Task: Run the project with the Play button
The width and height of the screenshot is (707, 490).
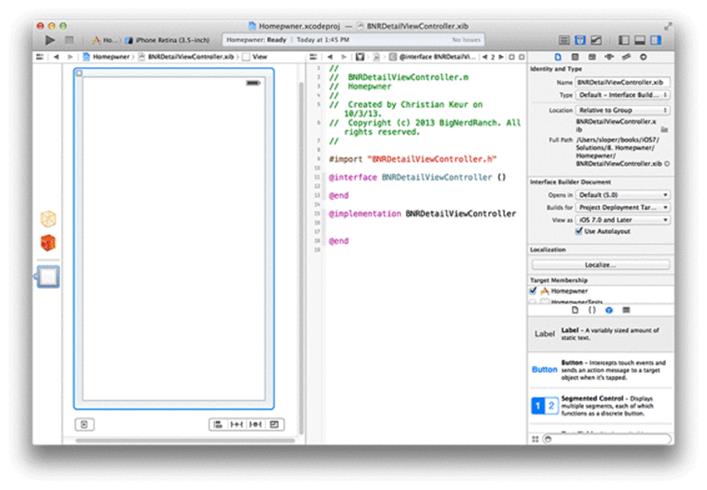Action: tap(50, 40)
